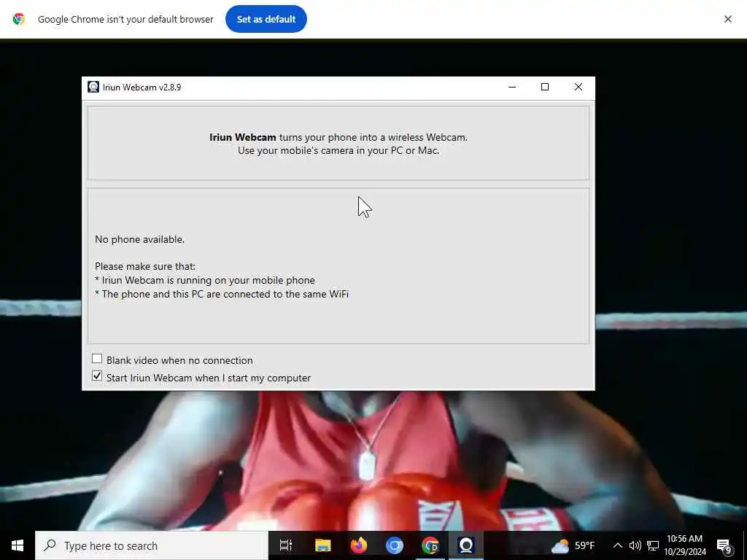Image resolution: width=747 pixels, height=560 pixels.
Task: Select the Iriun Webcam taskbar icon
Action: click(x=466, y=545)
